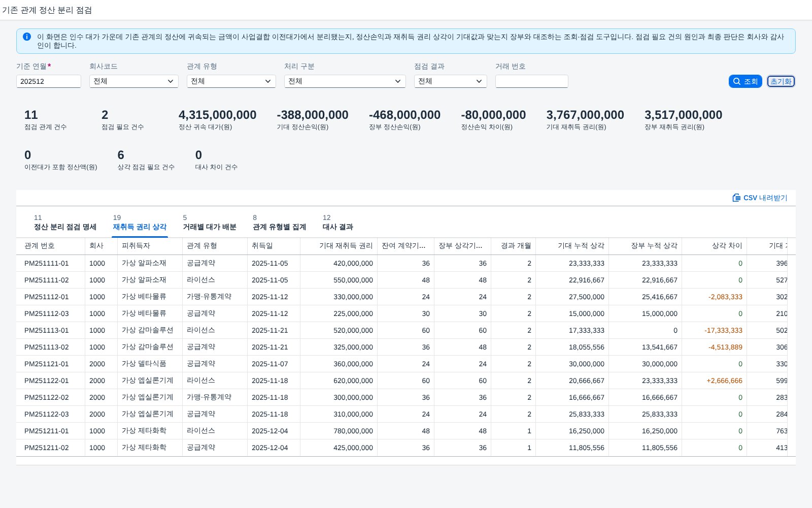Open the 회사코드 dropdown
The width and height of the screenshot is (812, 508).
(x=134, y=81)
